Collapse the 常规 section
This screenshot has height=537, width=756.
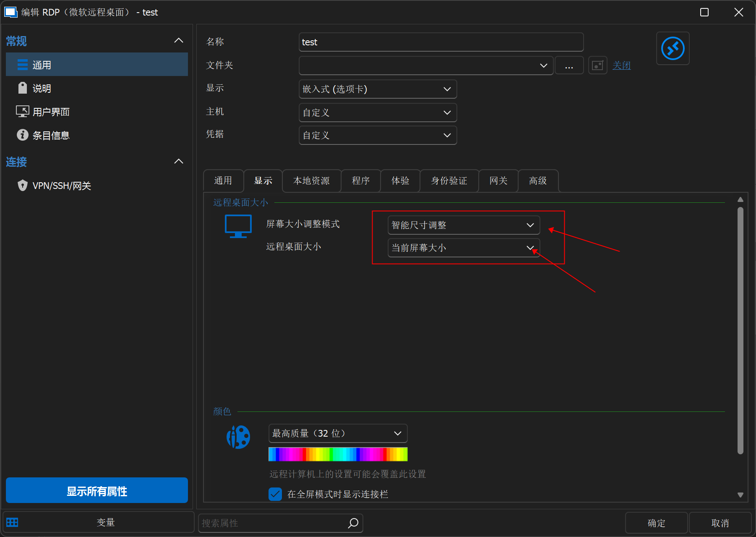click(x=179, y=41)
